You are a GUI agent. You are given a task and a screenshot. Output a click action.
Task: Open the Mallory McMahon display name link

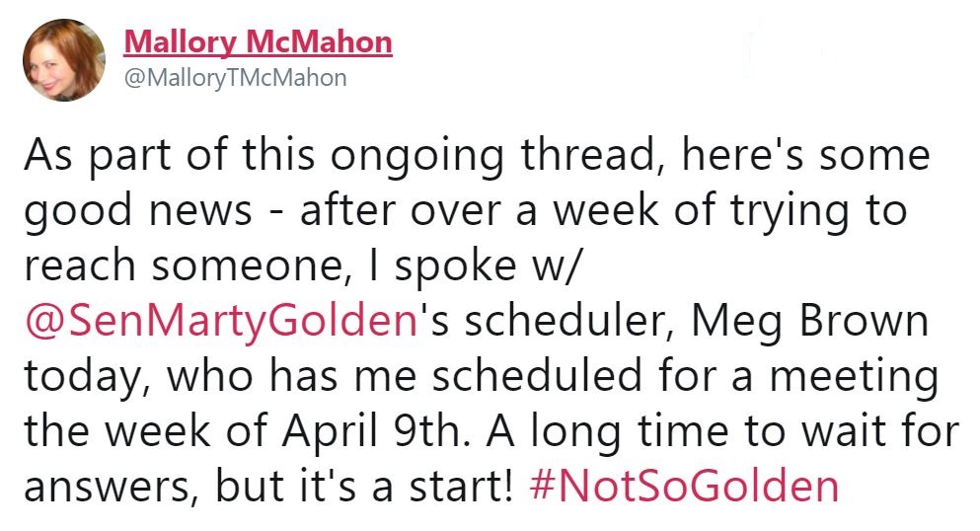pos(259,42)
